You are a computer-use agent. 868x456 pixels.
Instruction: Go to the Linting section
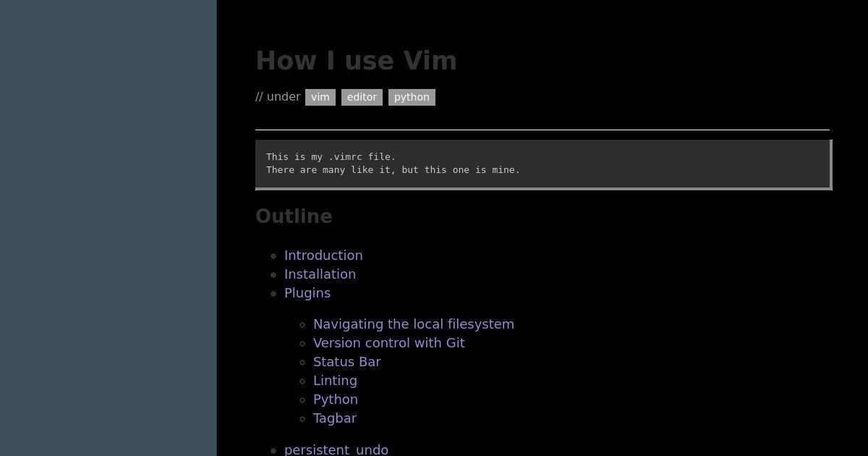(335, 381)
